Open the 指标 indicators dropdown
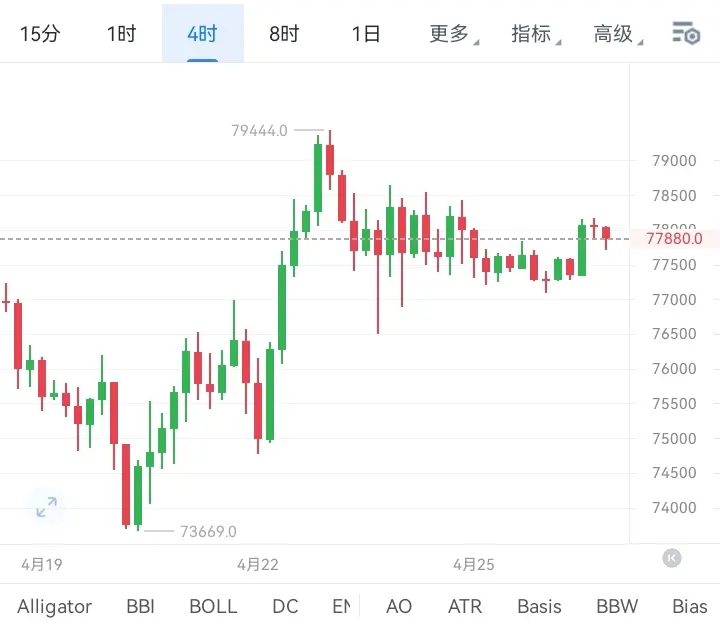The width and height of the screenshot is (720, 634). point(536,34)
